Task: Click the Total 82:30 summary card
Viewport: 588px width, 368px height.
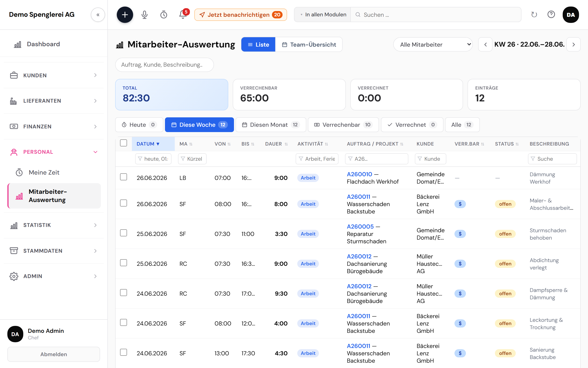Action: [x=171, y=94]
